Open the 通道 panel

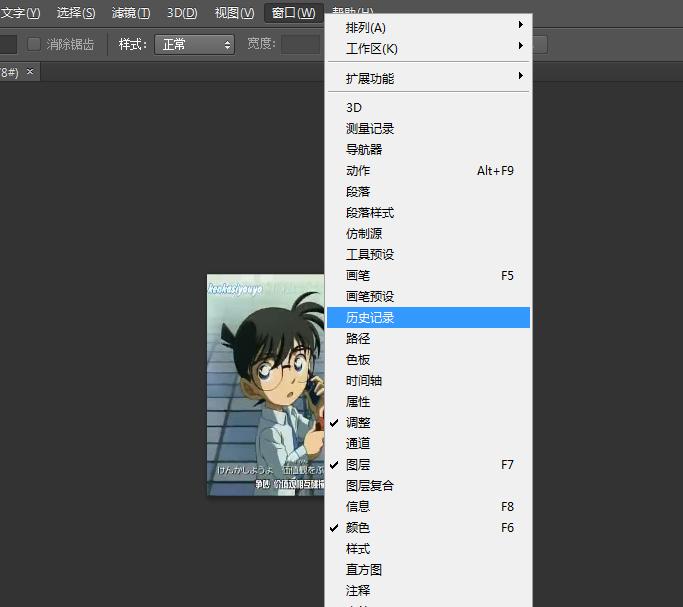coord(429,443)
